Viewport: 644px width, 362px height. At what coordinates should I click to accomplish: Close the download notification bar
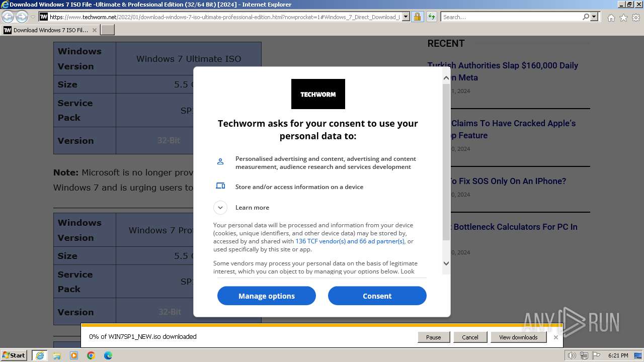(x=556, y=337)
